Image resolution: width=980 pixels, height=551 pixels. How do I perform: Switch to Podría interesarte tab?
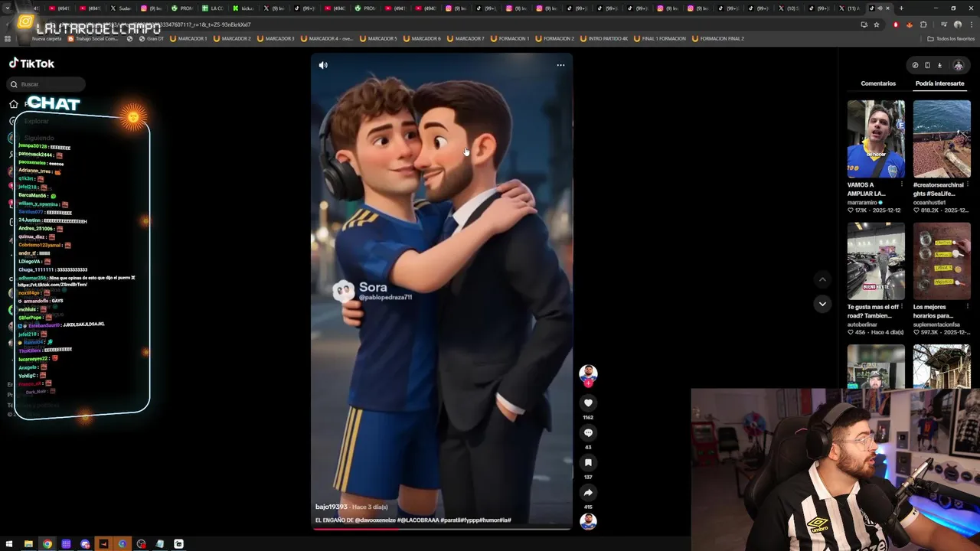pyautogui.click(x=939, y=83)
